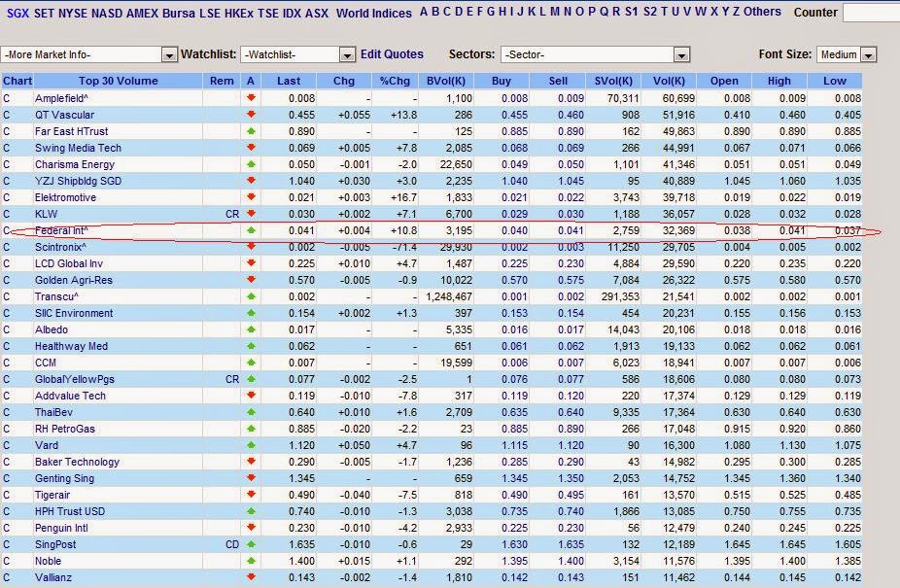Screen dimensions: 900x588
Task: Open the chart icon for ThaiBev
Action: click(6, 412)
